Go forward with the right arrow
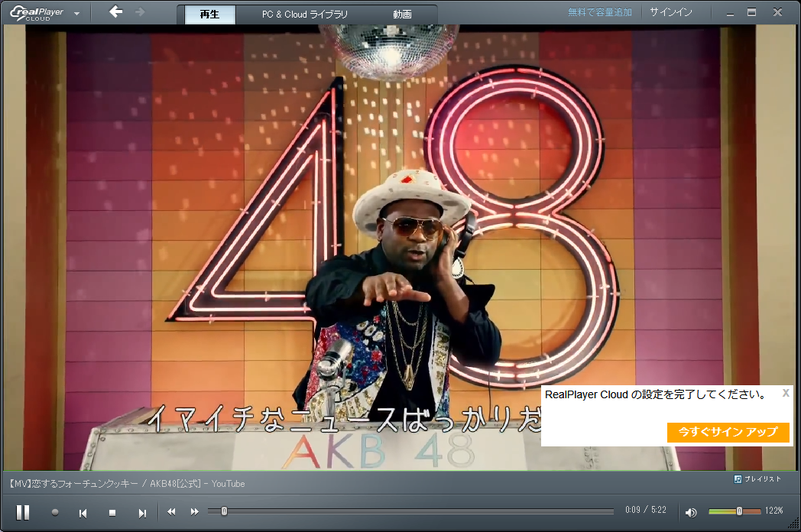Image resolution: width=801 pixels, height=532 pixels. (x=140, y=11)
